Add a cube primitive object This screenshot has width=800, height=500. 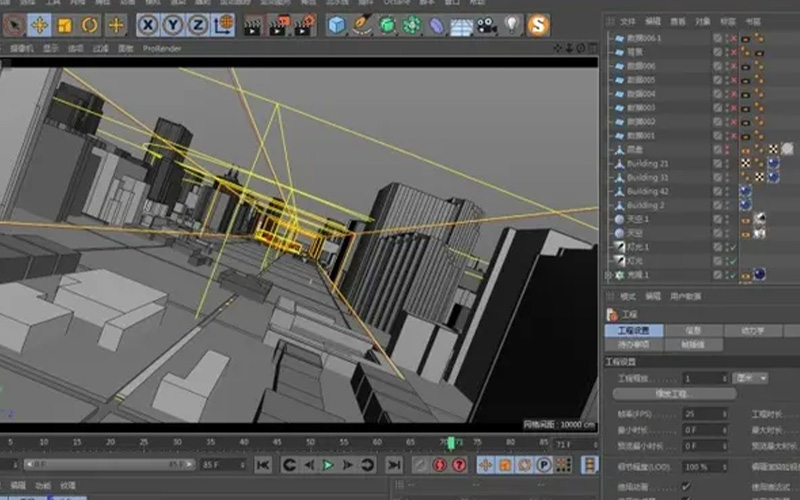point(337,24)
